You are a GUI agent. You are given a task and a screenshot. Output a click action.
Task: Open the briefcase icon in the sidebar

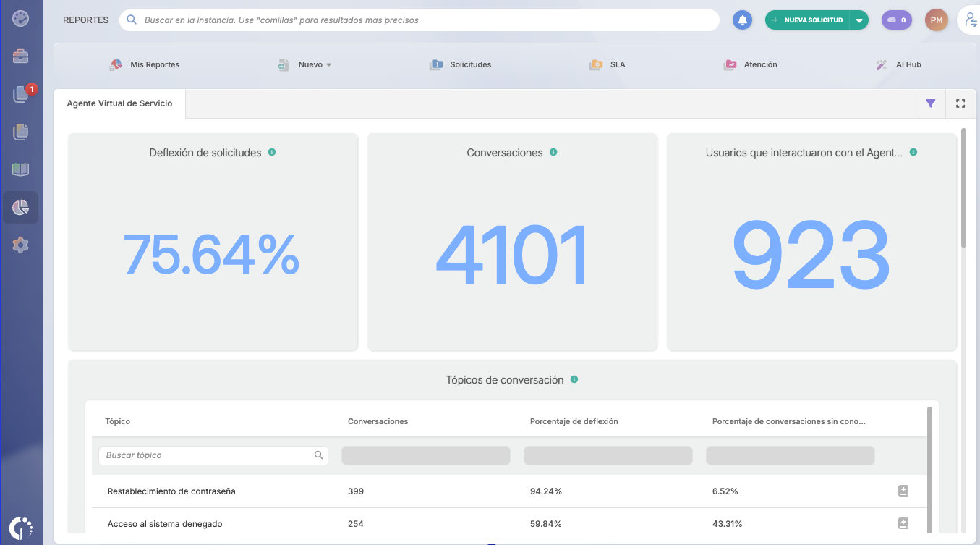tap(20, 56)
